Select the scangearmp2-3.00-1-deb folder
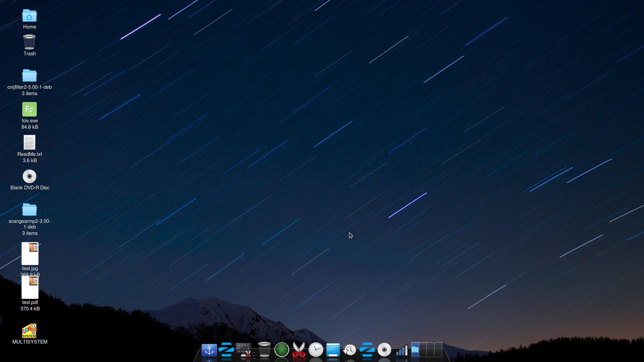 pyautogui.click(x=30, y=210)
